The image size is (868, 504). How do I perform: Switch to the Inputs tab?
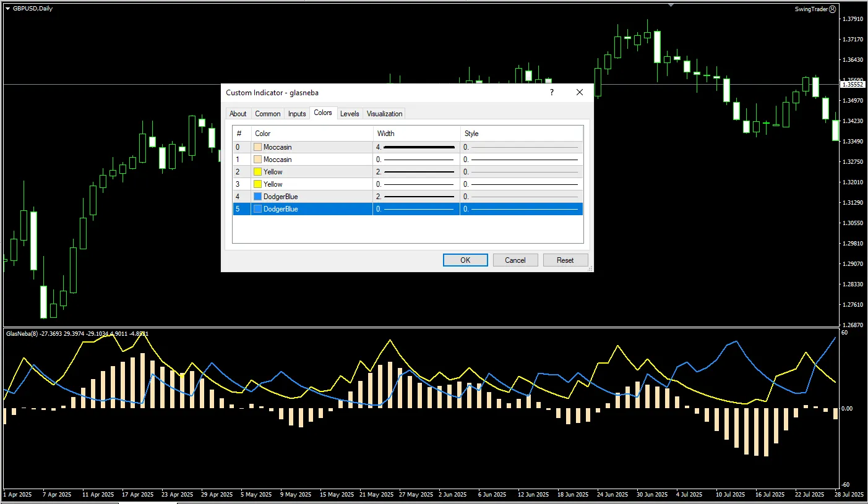point(297,114)
